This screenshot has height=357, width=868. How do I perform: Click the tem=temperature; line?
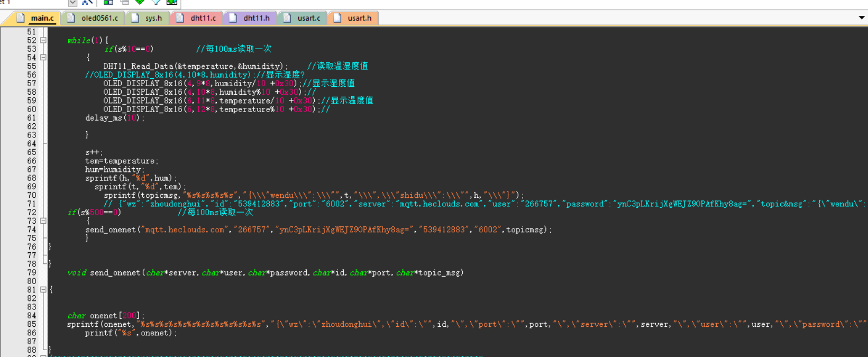pos(122,161)
